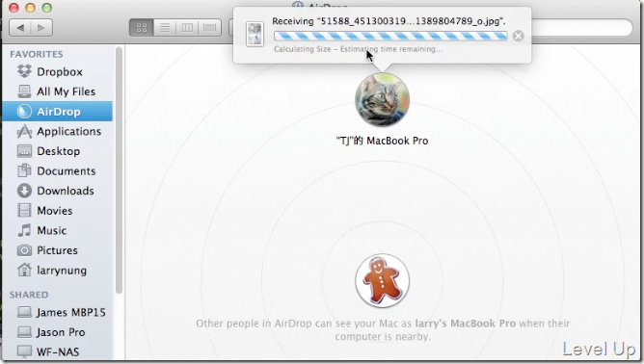Click the transfer progress bar
This screenshot has width=644, height=364.
click(390, 37)
